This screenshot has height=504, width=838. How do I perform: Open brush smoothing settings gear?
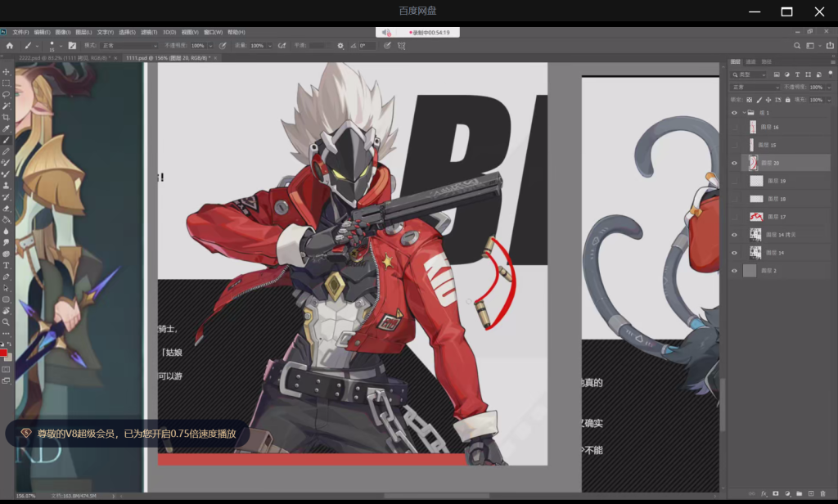(340, 46)
